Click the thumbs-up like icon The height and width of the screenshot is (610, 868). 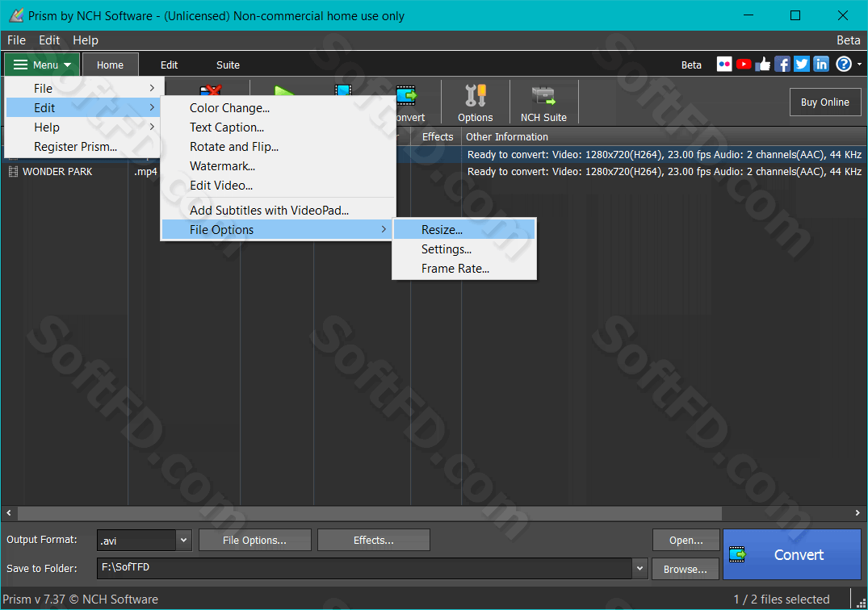(x=763, y=65)
